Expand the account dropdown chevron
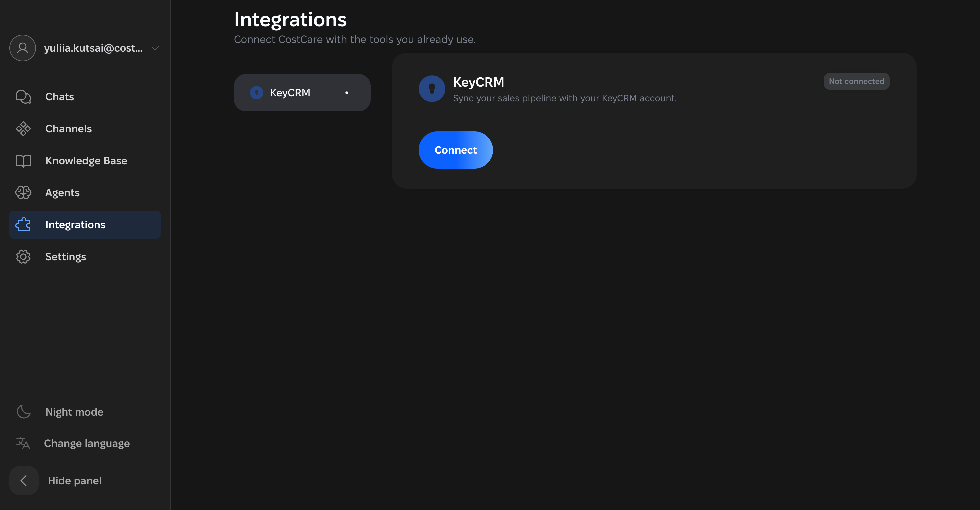The image size is (980, 510). (155, 48)
